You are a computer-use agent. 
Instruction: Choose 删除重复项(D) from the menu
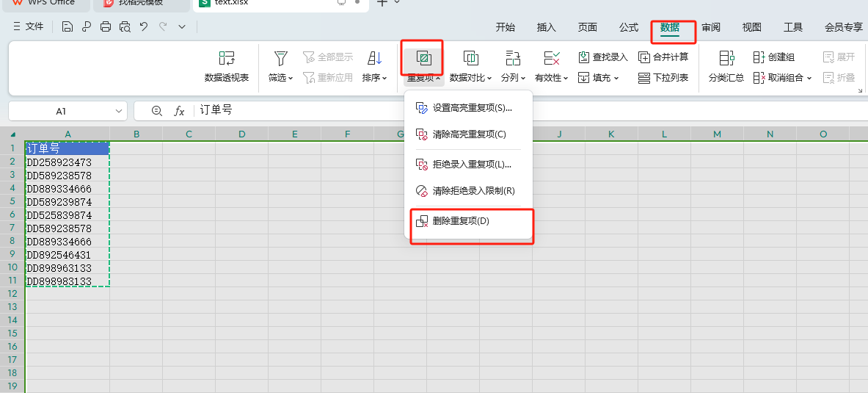(469, 220)
